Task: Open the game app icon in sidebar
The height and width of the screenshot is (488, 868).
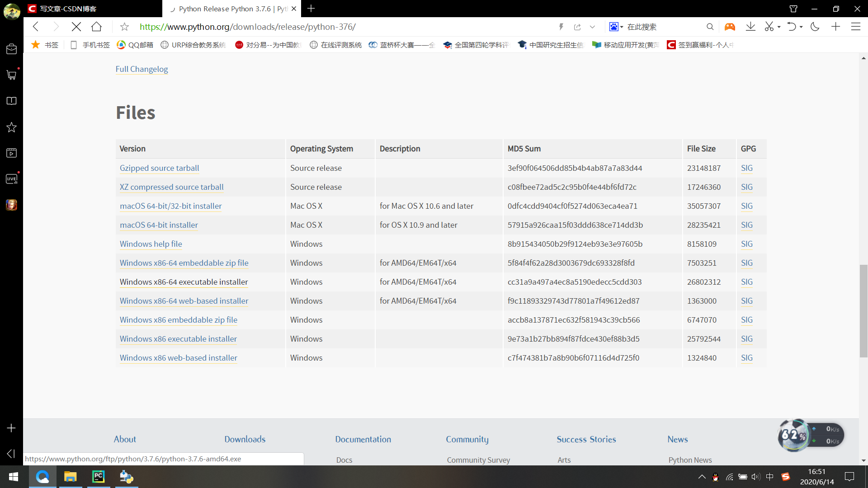Action: point(11,205)
